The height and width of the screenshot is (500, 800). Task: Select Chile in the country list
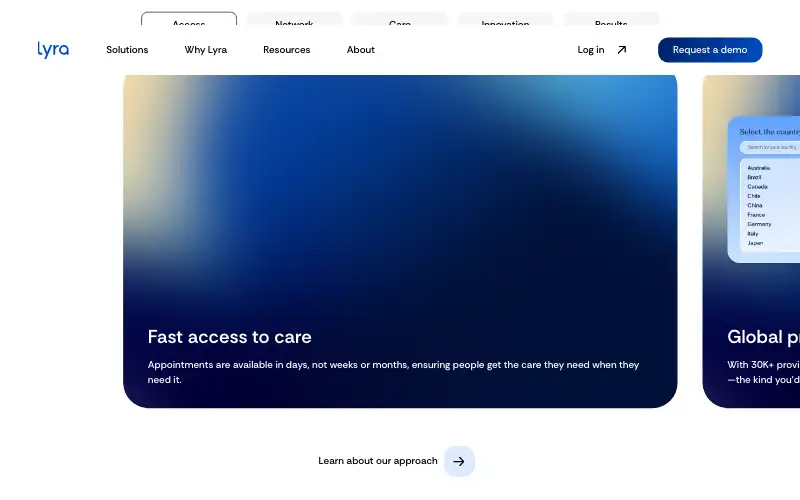pos(754,196)
